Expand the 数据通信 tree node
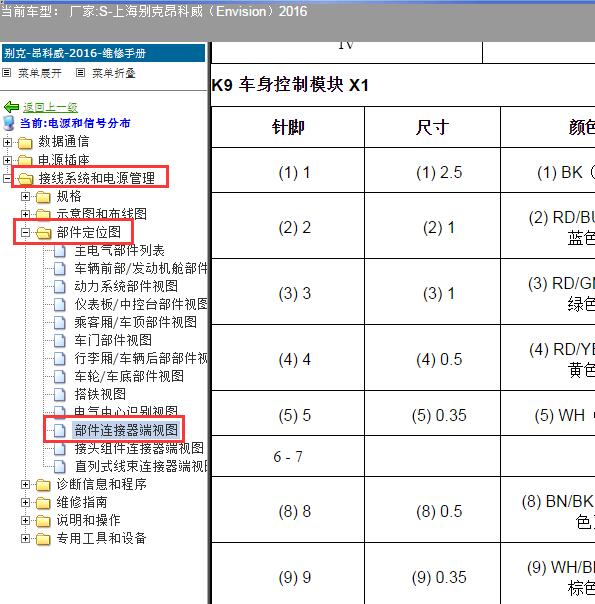The image size is (595, 604). point(7,143)
